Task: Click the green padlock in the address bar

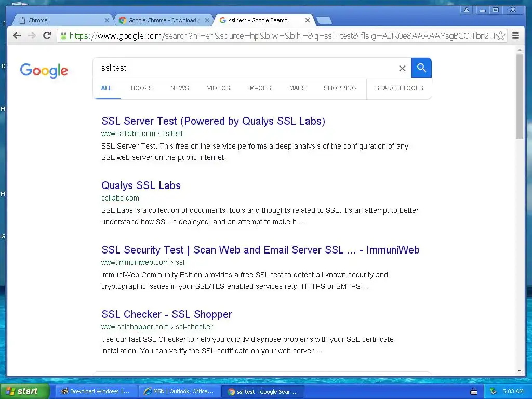Action: (x=63, y=36)
